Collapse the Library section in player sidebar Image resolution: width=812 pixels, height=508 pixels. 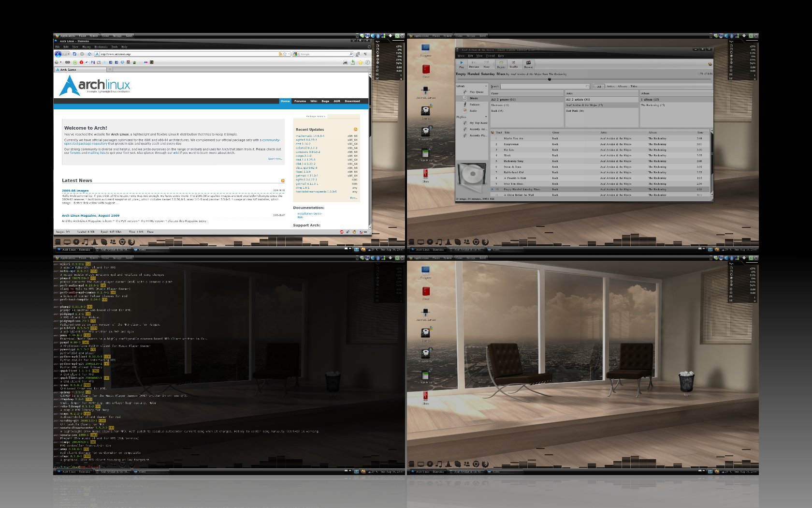pos(486,86)
